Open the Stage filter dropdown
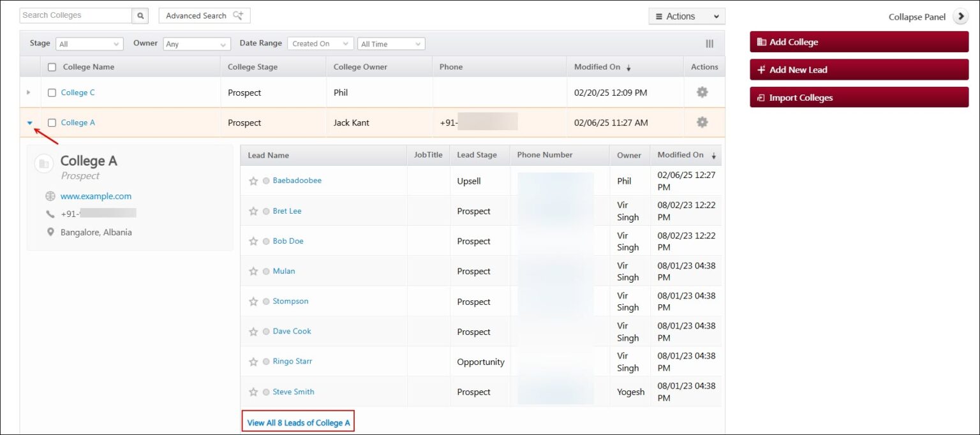980x435 pixels. pos(89,43)
